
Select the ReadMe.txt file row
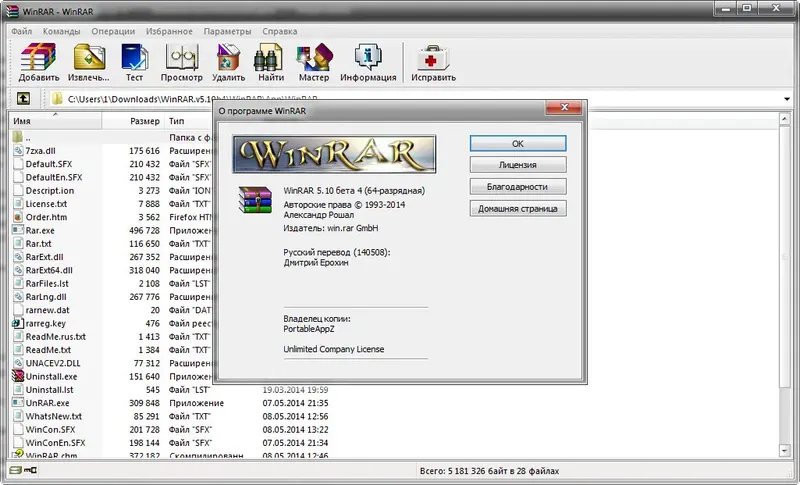112,350
